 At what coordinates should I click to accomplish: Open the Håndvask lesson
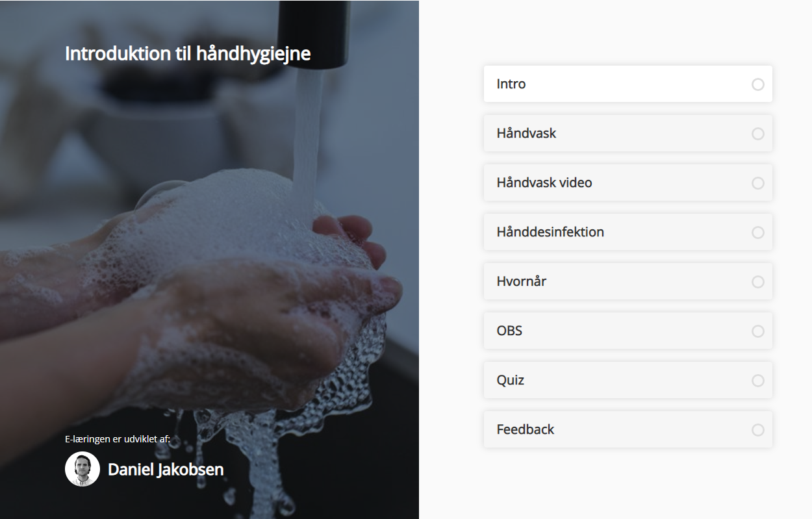(628, 133)
